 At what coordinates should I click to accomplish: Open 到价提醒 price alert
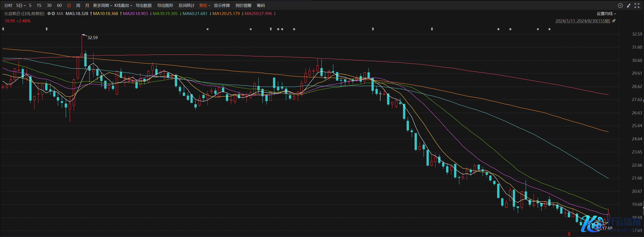coord(243,6)
